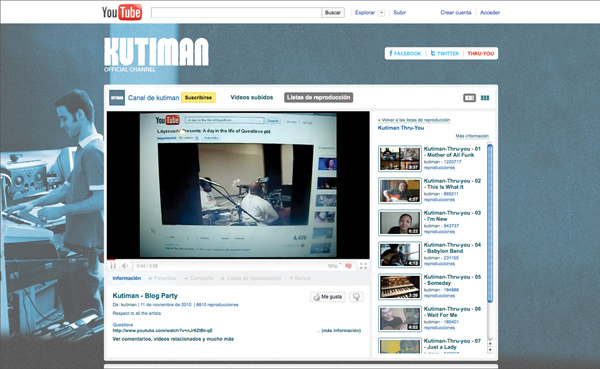Pause the video with the pause button

coord(113,266)
